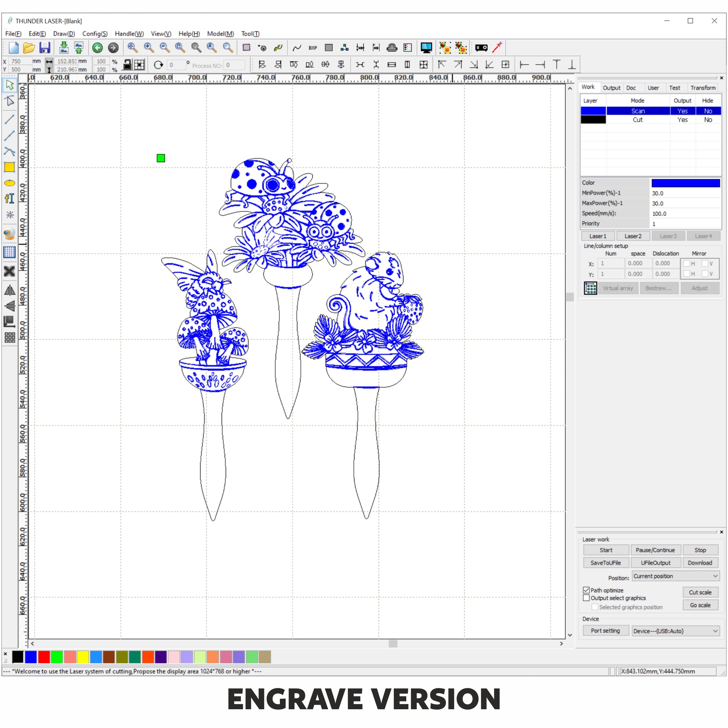Click the Open folder icon
728x728 pixels.
[x=29, y=48]
